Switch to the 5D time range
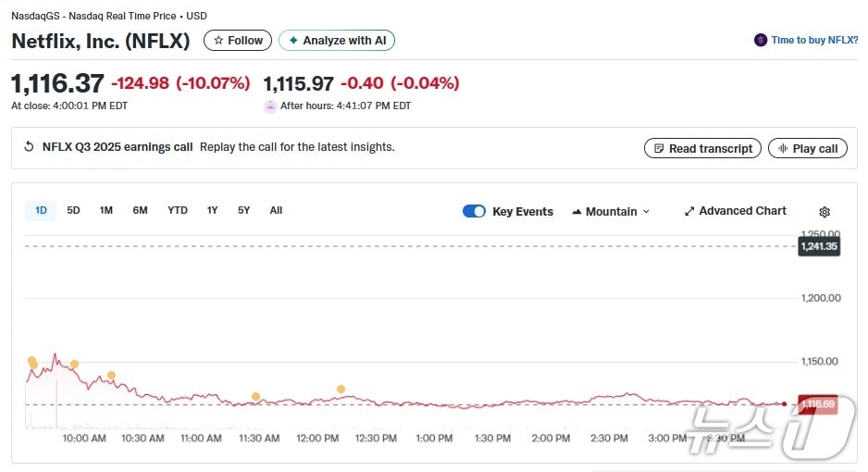The image size is (868, 472). [73, 210]
